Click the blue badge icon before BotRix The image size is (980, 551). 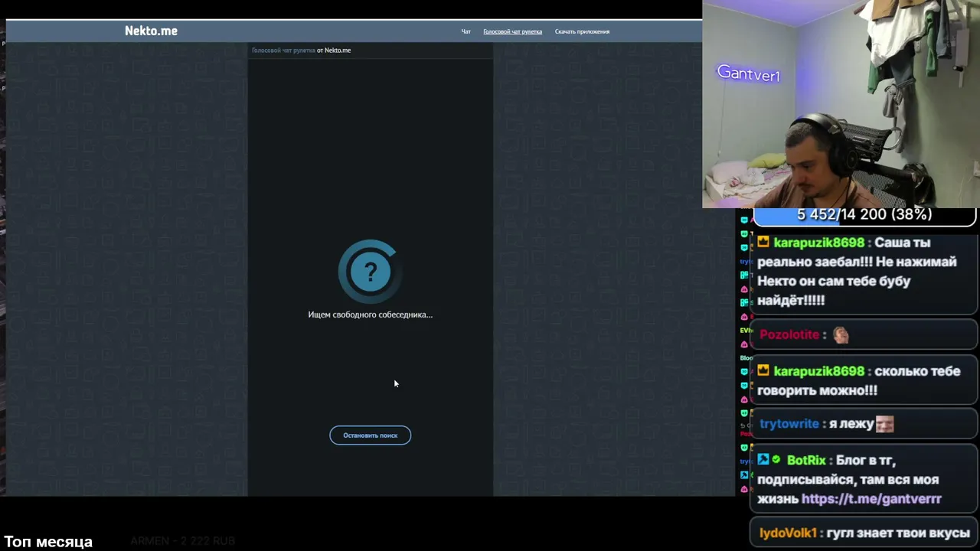[x=763, y=460]
